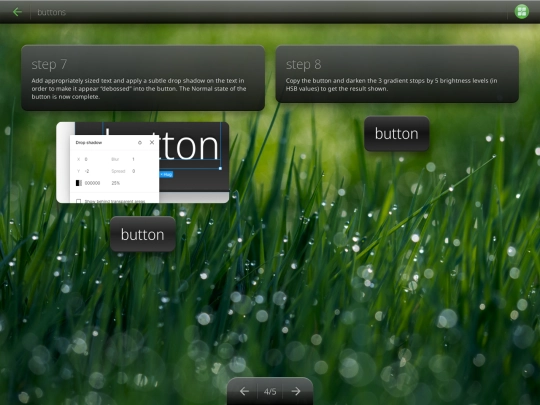
Task: Click the 25% opacity value
Action: point(116,183)
